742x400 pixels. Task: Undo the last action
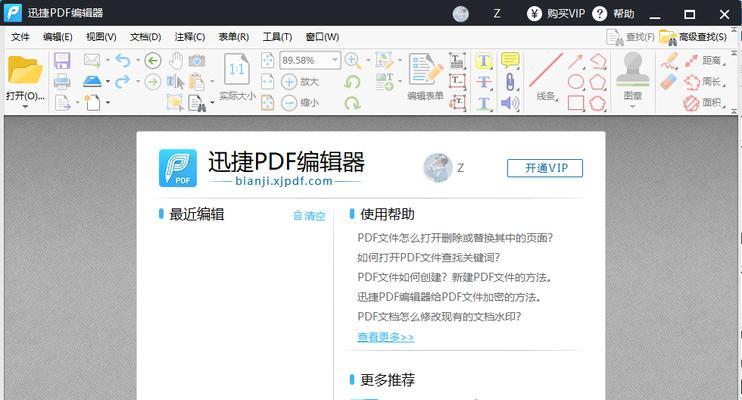(123, 60)
